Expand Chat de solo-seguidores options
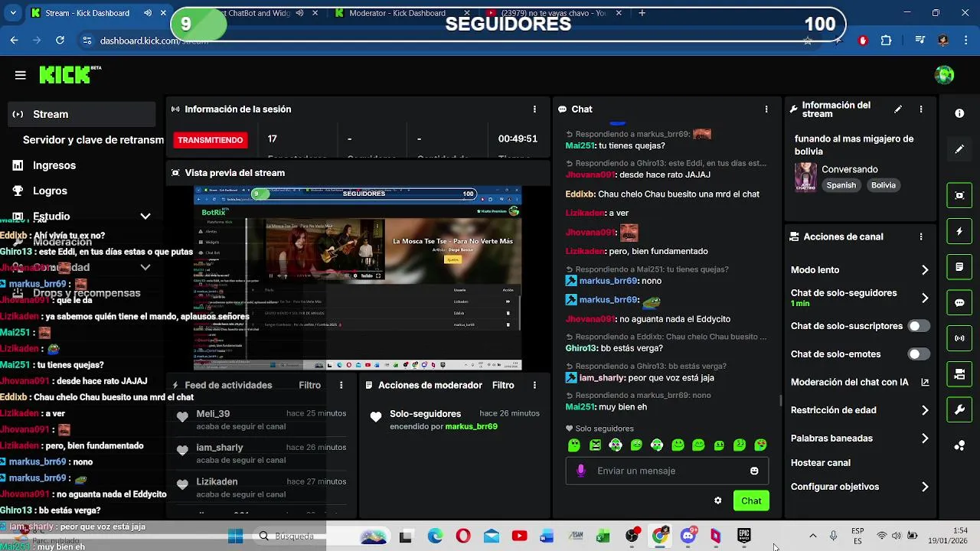 pyautogui.click(x=925, y=298)
